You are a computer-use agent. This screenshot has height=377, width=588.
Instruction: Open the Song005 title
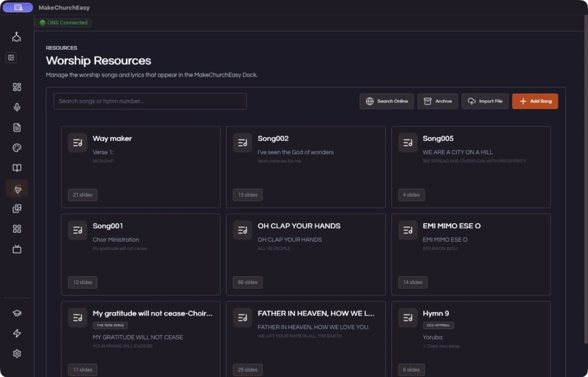[x=438, y=138]
